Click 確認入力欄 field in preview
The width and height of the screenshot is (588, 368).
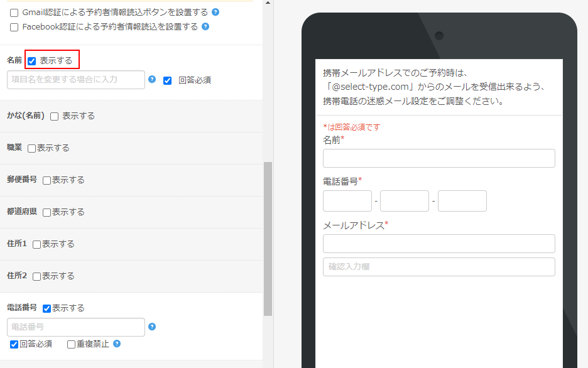[x=438, y=267]
